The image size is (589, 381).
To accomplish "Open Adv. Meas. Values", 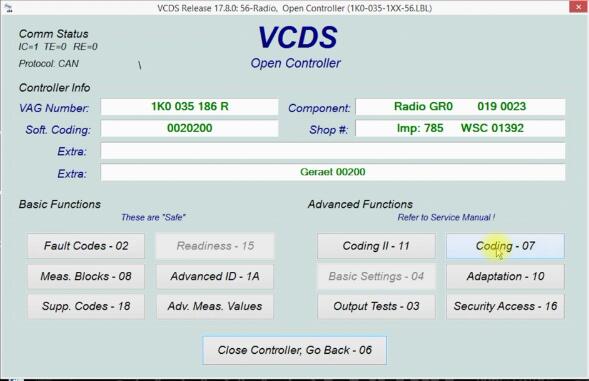I will click(x=215, y=307).
